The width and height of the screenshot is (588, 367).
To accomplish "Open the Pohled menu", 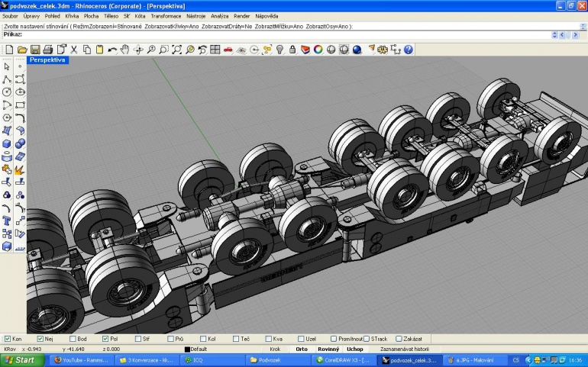I will 53,16.
